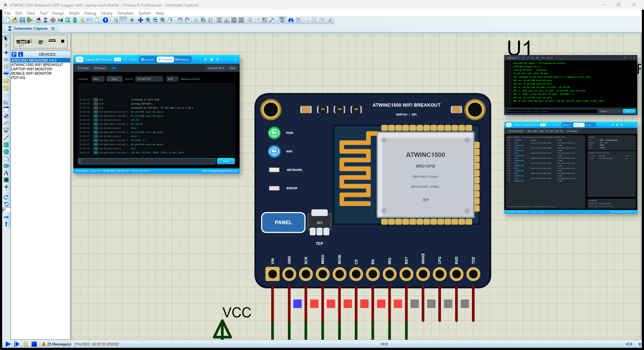Stop the simulation
Viewport: 644px width, 350px height.
point(34,344)
